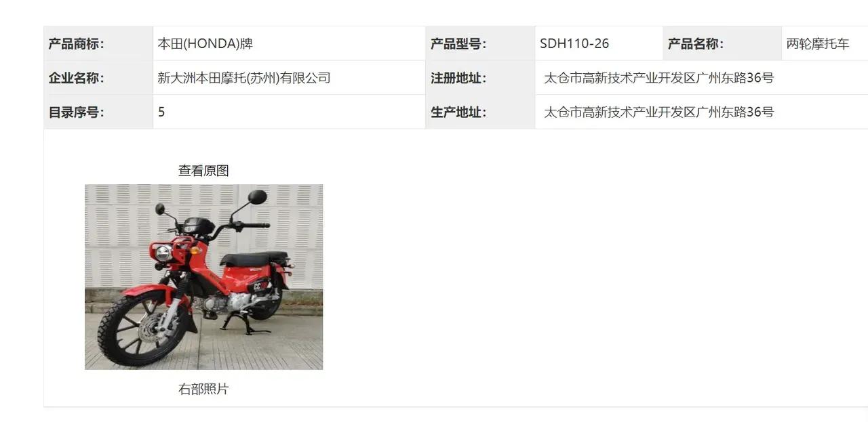
Task: Select the 右部照片 caption below photo
Action: [203, 389]
